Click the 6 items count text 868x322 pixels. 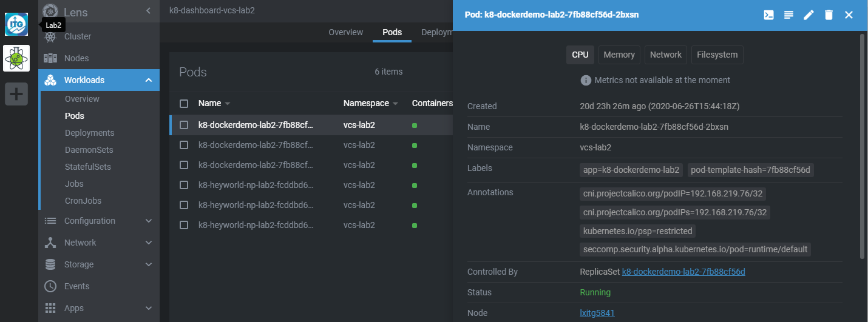pyautogui.click(x=388, y=72)
